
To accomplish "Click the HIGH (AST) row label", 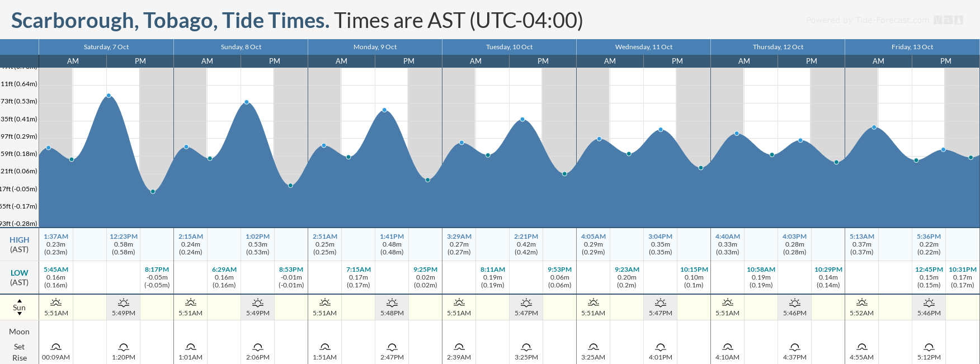I will click(20, 244).
